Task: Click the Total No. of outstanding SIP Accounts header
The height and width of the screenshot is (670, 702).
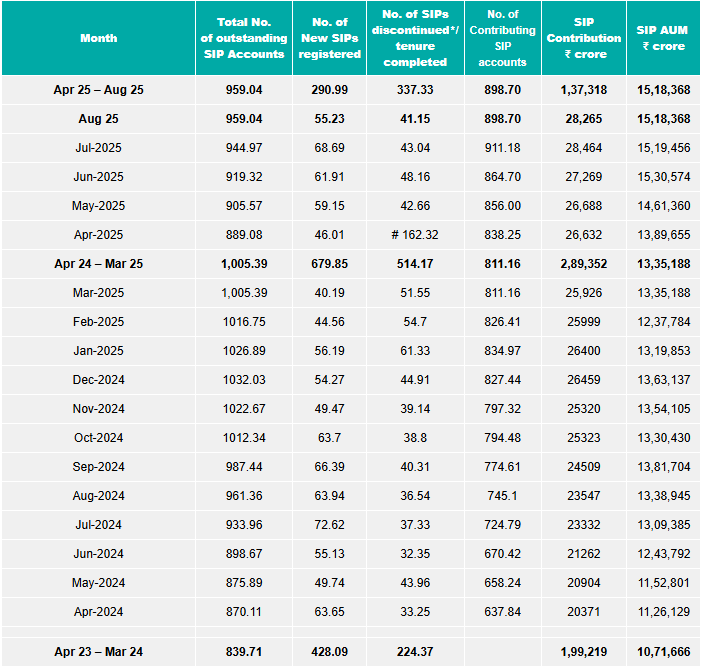Action: (245, 38)
